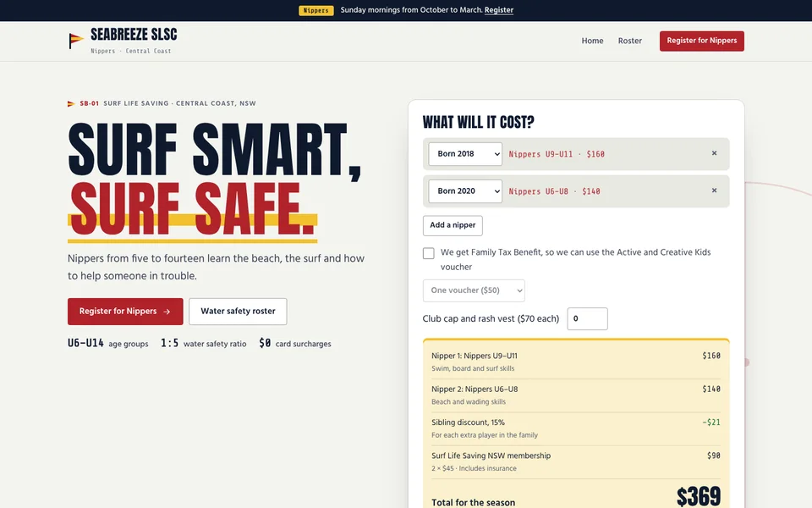The width and height of the screenshot is (812, 508).
Task: Click the hero Register for Nippers button
Action: [x=125, y=312]
